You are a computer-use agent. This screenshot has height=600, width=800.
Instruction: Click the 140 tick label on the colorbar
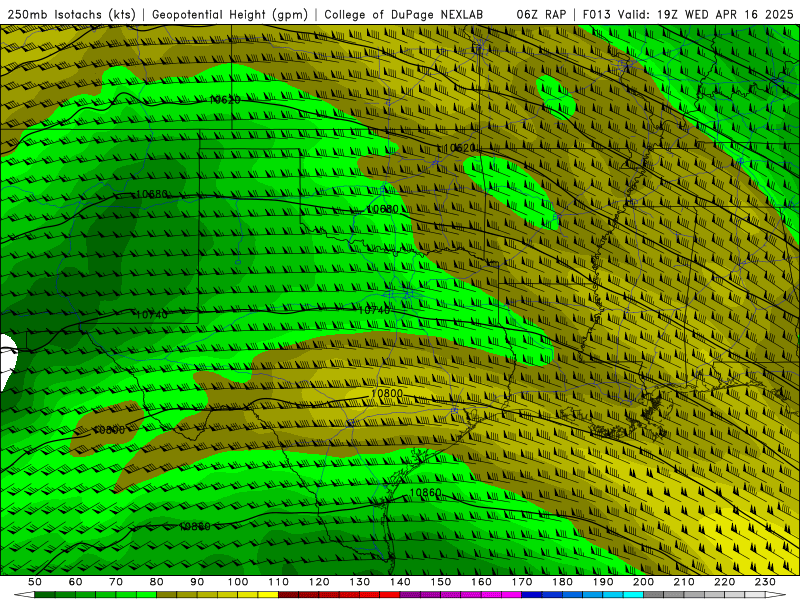point(400,582)
